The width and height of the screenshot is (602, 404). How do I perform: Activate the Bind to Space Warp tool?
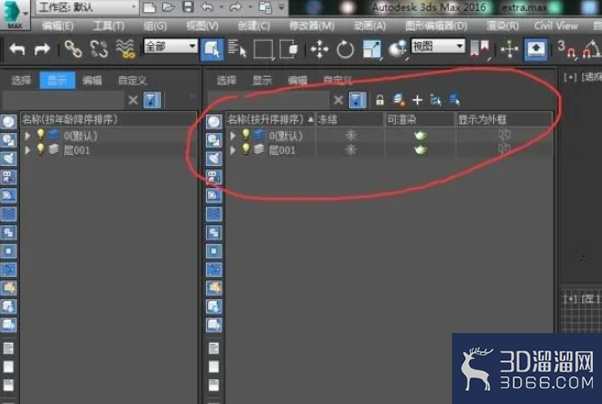pyautogui.click(x=126, y=49)
